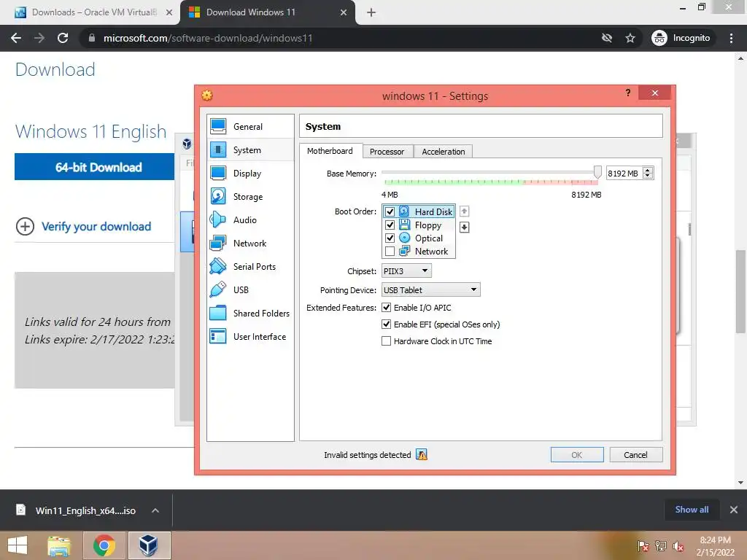Click the OK button
Viewport: 747px width, 560px height.
[x=577, y=455]
